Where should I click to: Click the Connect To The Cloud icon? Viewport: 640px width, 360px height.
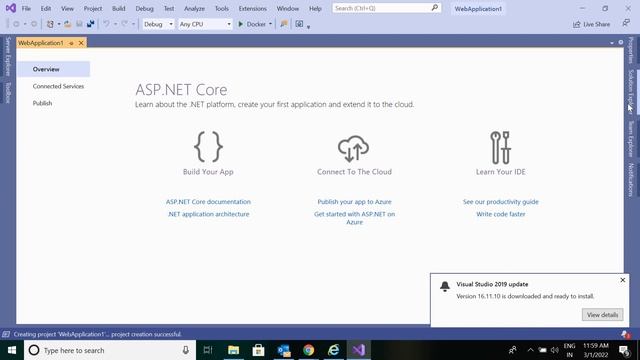pos(354,149)
